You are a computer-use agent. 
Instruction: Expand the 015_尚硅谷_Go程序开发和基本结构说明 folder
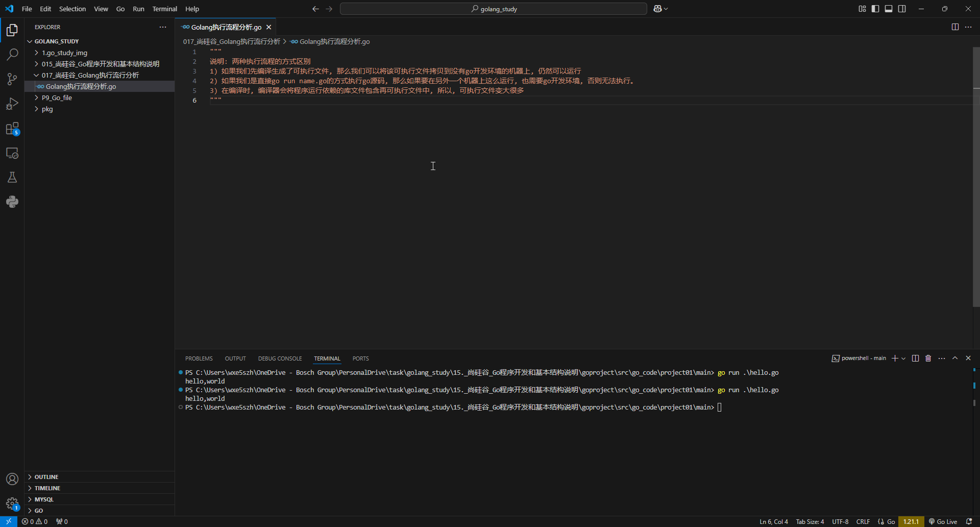(100, 64)
